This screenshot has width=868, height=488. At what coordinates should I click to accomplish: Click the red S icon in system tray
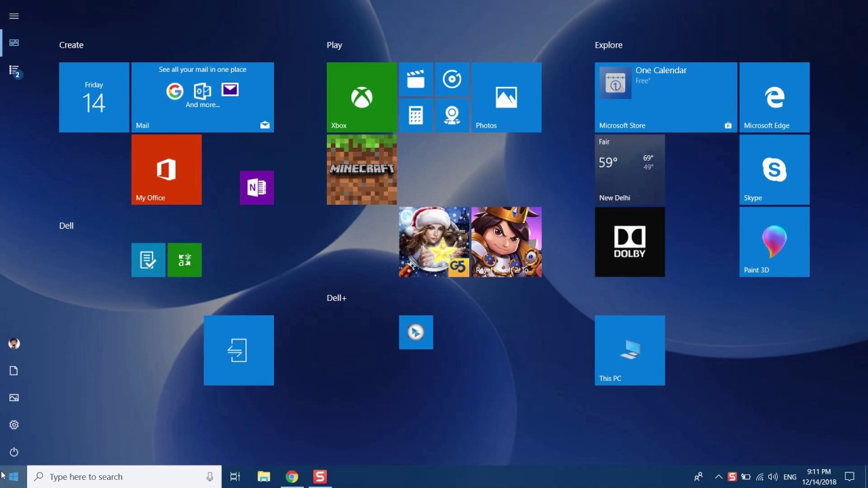coord(732,476)
